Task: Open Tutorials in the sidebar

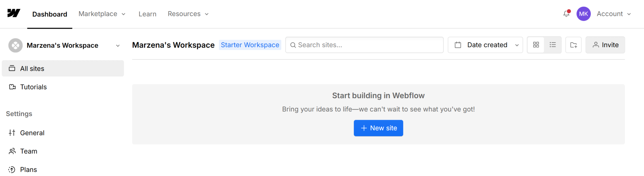Action: 33,87
